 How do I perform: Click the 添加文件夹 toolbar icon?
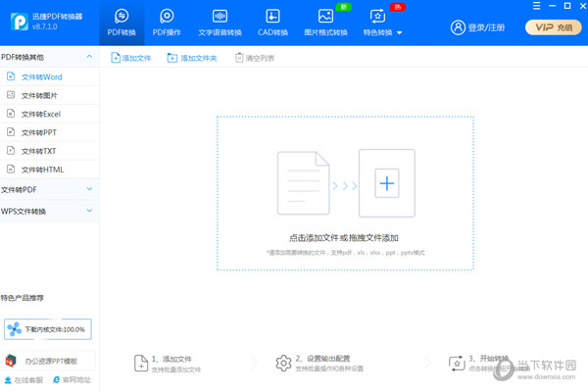click(172, 59)
